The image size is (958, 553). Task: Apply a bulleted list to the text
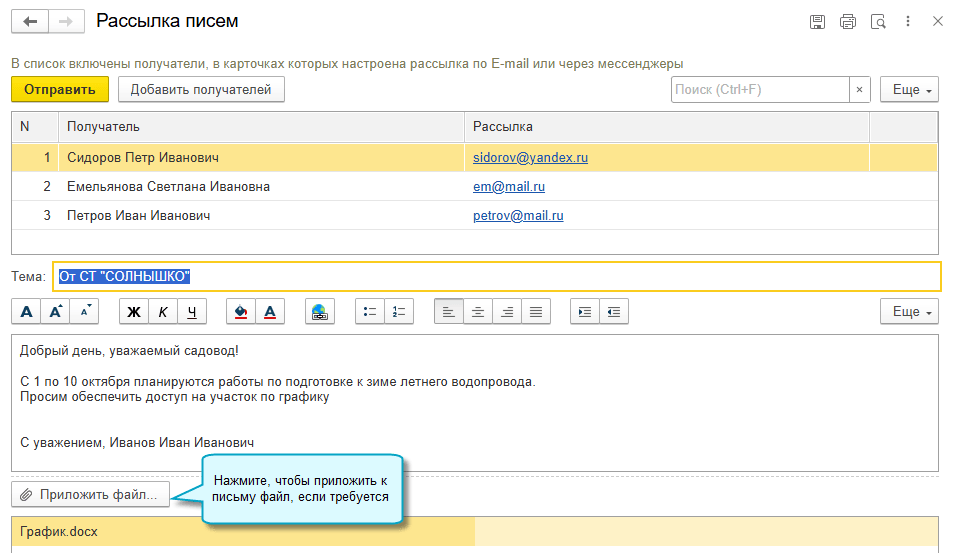[x=370, y=312]
